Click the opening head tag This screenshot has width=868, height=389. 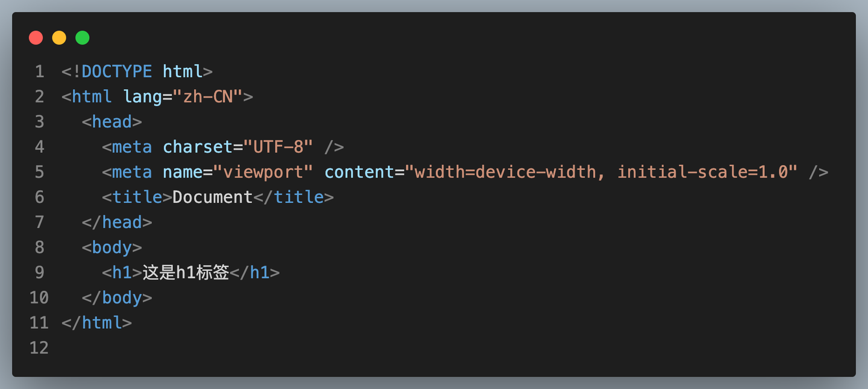pos(112,122)
